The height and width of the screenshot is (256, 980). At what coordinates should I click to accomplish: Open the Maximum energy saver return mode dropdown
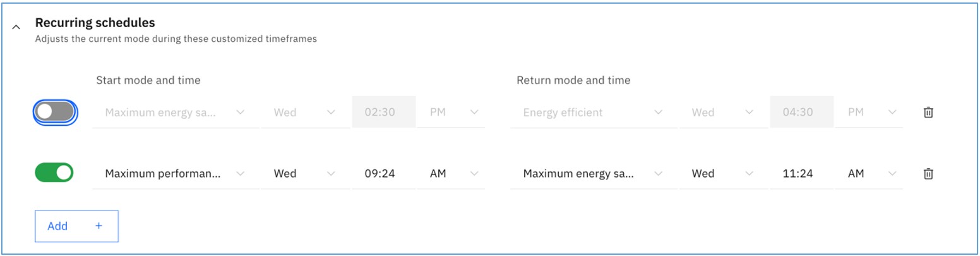594,174
